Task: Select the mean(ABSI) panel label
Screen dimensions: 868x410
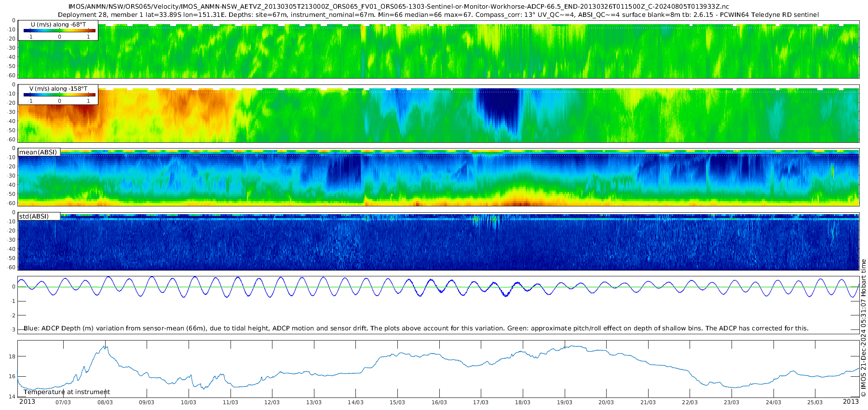Action: tap(39, 152)
